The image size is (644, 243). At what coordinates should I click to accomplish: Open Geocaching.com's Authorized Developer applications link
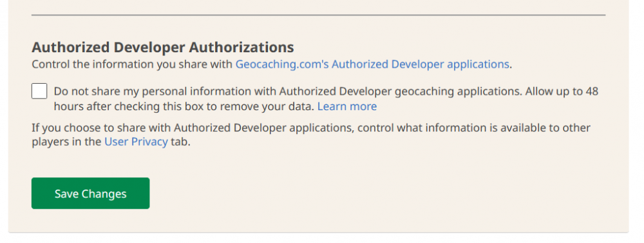coord(372,64)
